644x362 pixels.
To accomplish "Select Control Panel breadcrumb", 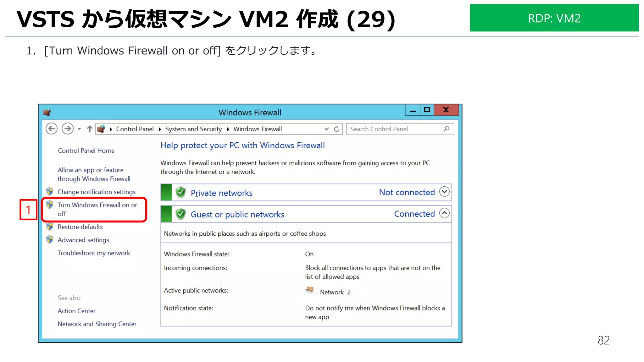I will click(135, 129).
